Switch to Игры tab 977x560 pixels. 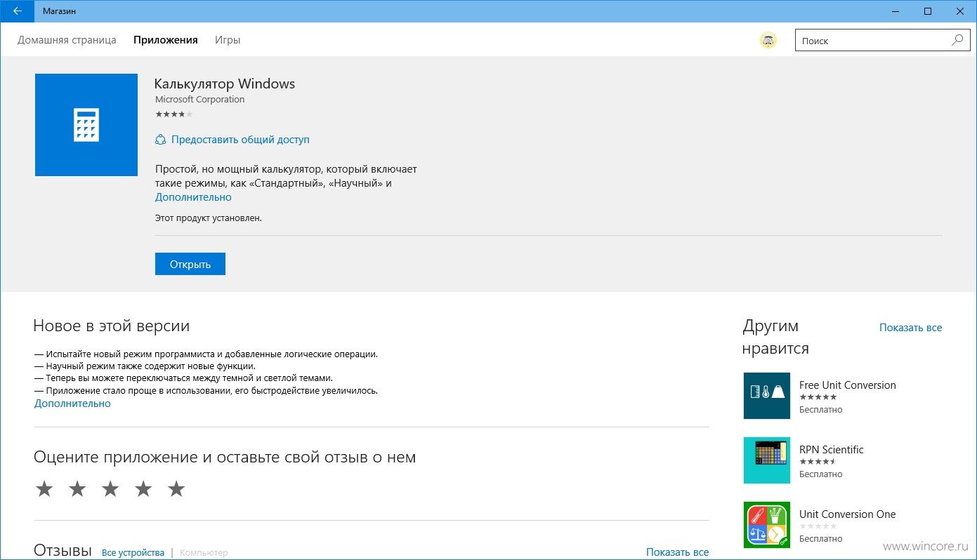[228, 40]
